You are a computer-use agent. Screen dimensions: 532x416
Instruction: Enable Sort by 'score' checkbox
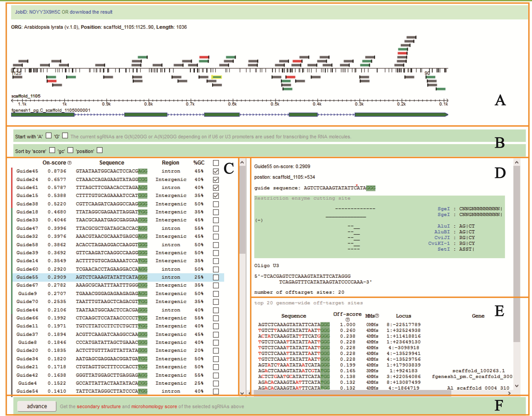pyautogui.click(x=52, y=150)
